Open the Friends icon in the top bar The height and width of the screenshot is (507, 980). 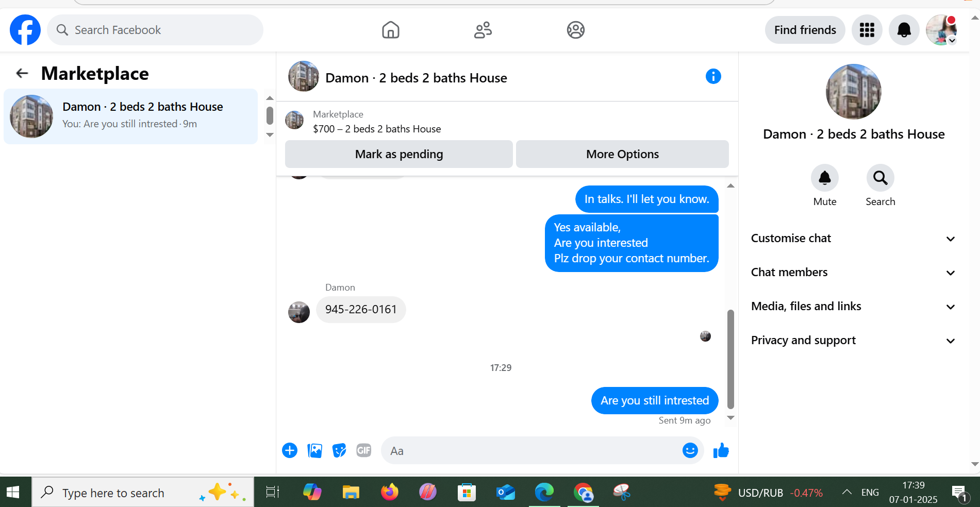[x=483, y=30]
